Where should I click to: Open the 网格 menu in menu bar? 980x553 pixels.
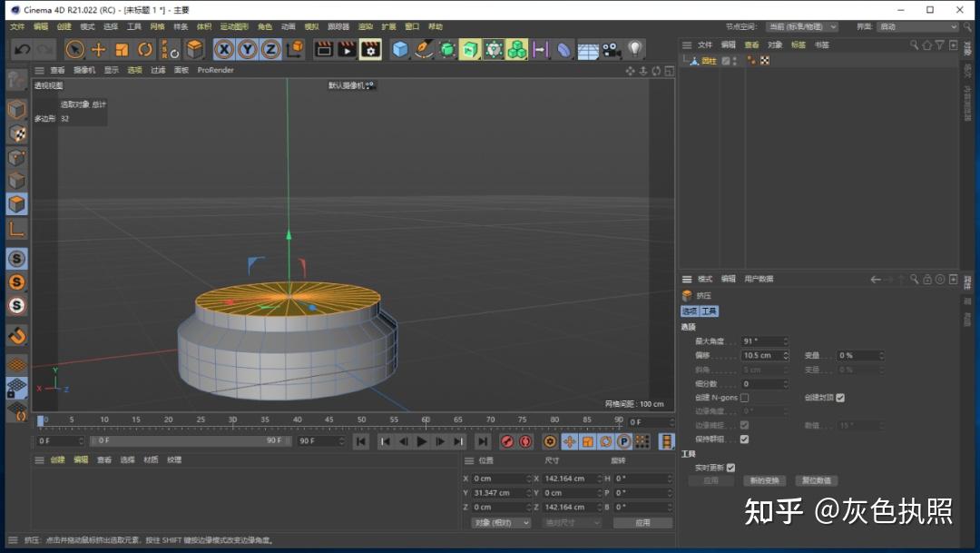coord(157,27)
